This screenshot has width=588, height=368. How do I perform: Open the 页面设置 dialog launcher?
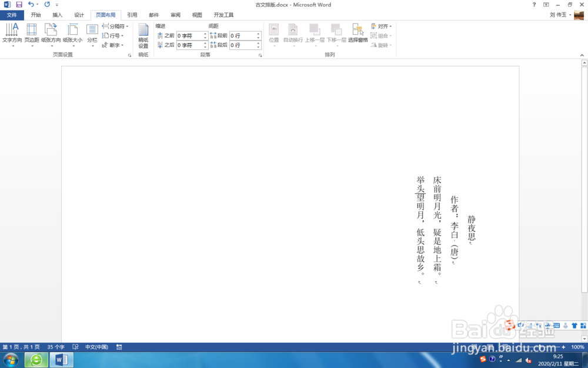[130, 55]
